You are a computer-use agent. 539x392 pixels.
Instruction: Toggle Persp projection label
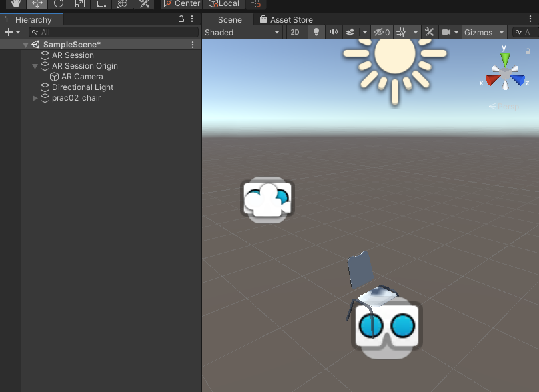(x=504, y=107)
